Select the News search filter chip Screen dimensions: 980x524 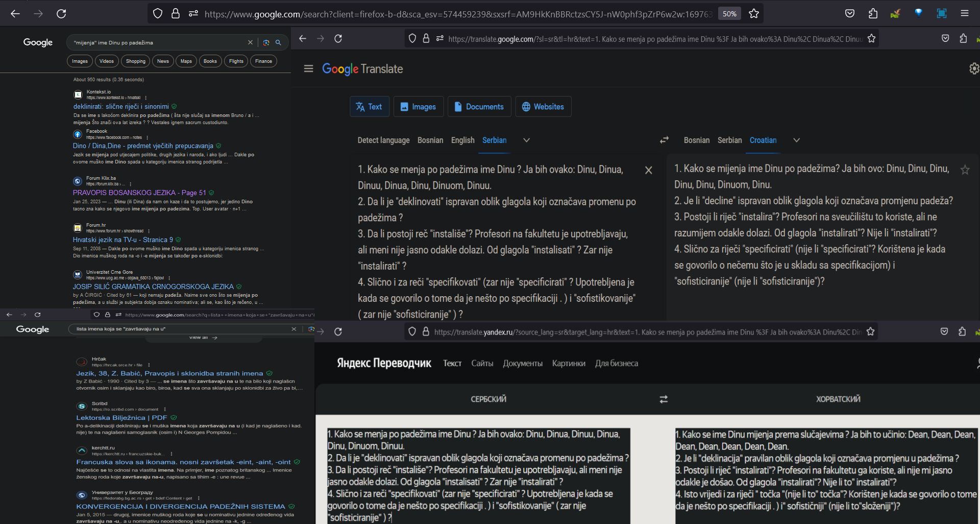pyautogui.click(x=163, y=61)
